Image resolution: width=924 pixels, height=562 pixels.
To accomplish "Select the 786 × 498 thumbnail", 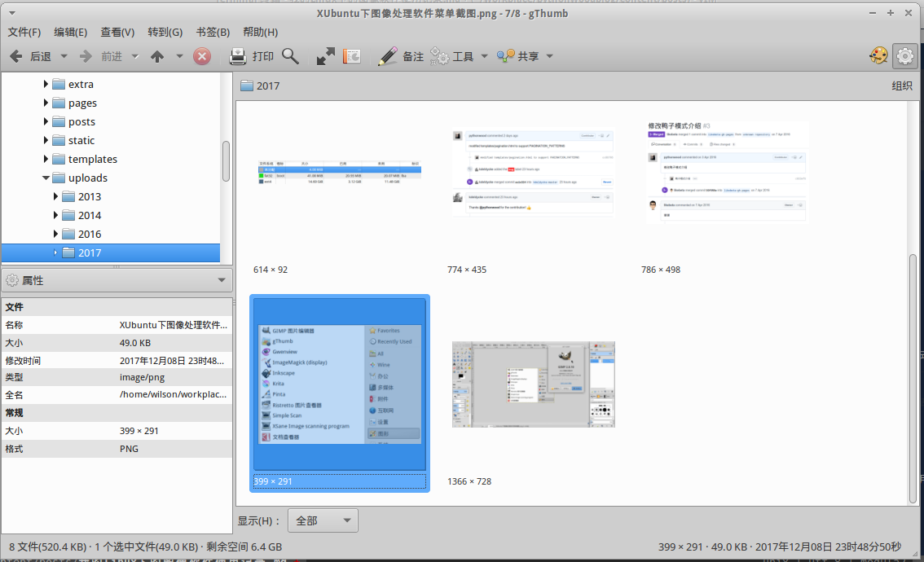I will point(727,171).
